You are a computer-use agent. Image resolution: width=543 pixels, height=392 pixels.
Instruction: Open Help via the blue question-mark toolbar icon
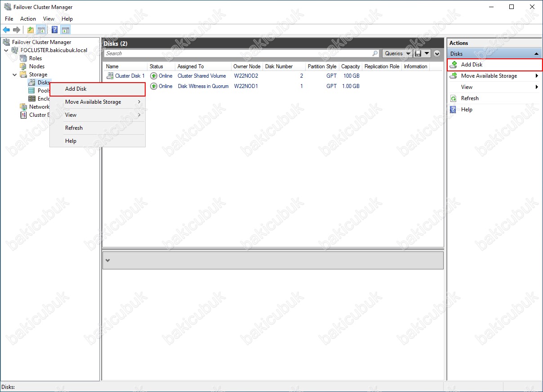pos(55,30)
